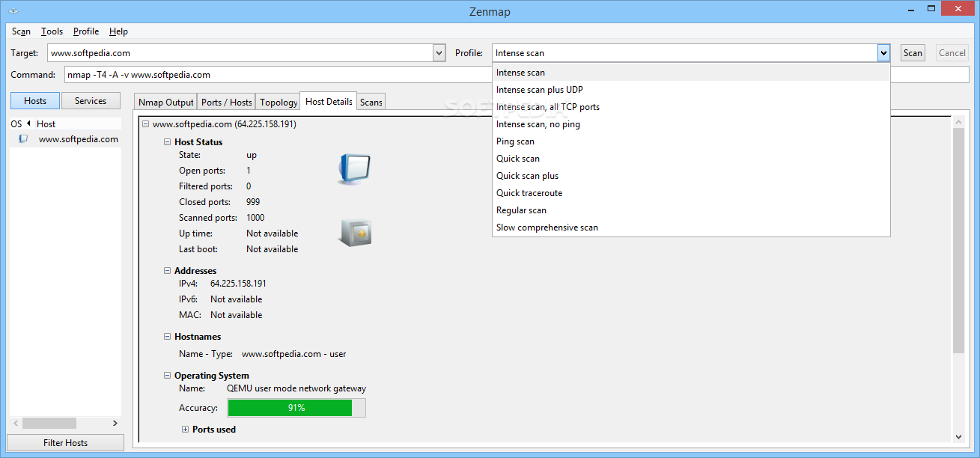Open the Scan menu

[21, 31]
